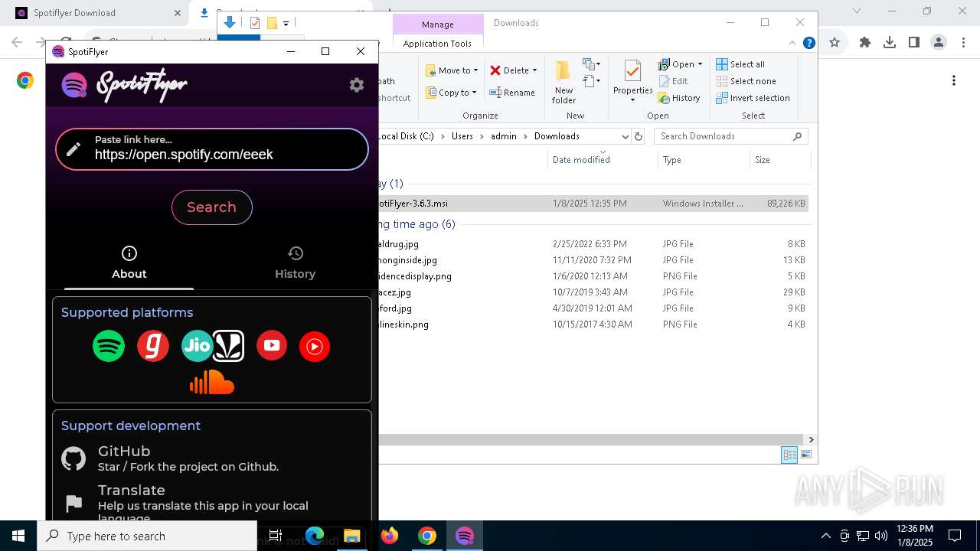Open Chrome profile avatar

939,43
